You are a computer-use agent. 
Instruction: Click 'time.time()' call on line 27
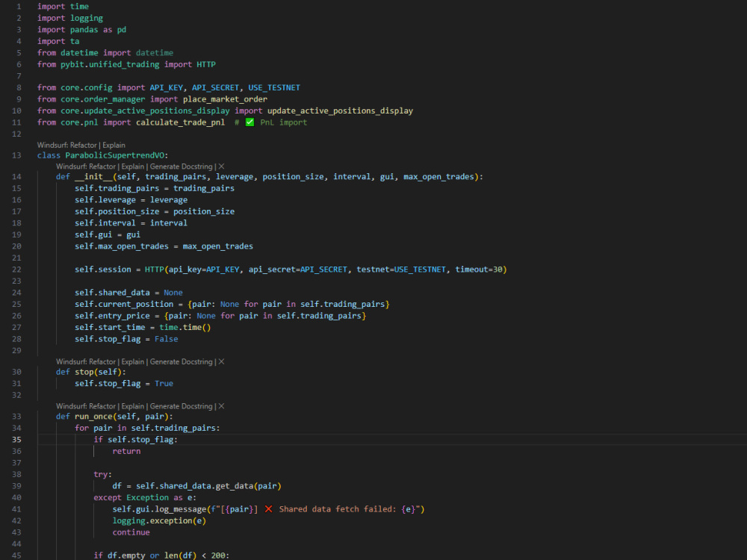point(185,328)
